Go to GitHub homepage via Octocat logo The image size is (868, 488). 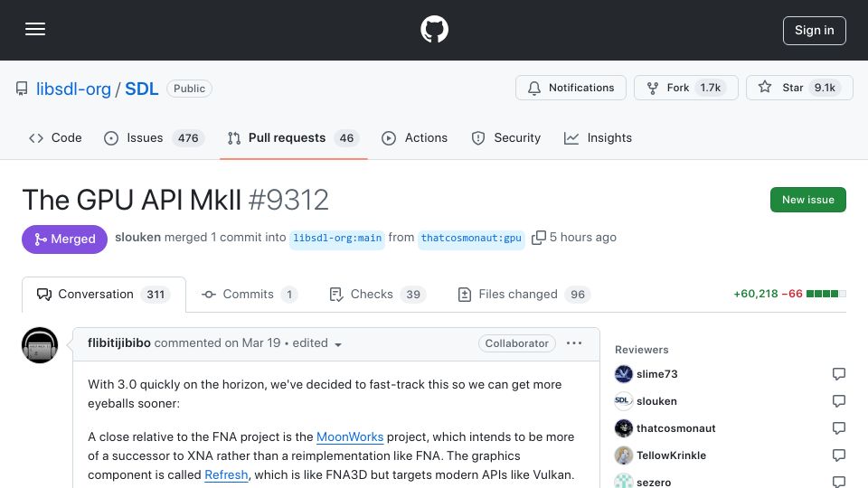click(434, 29)
